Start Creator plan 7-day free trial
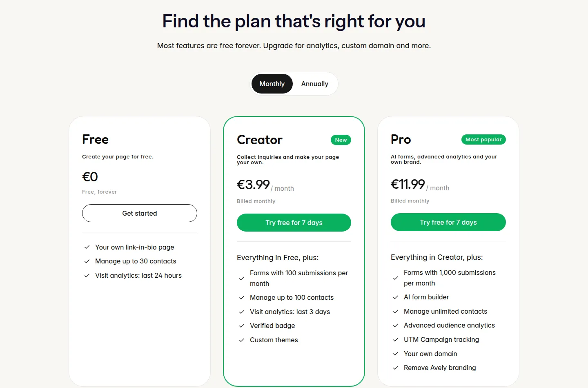Viewport: 588px width, 388px height. pos(294,223)
